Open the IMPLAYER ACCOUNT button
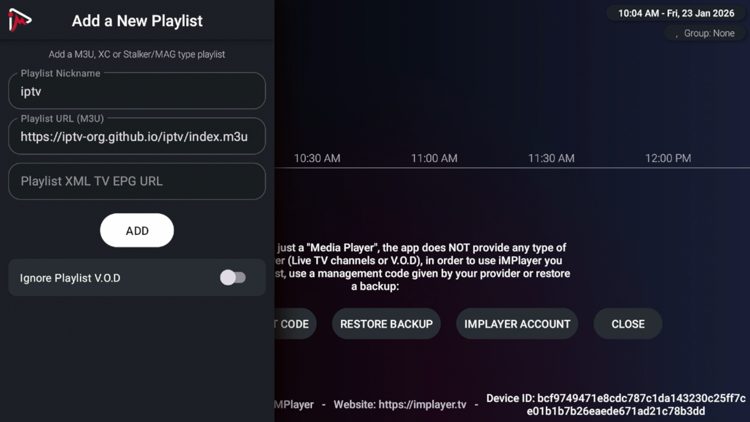 pos(517,324)
